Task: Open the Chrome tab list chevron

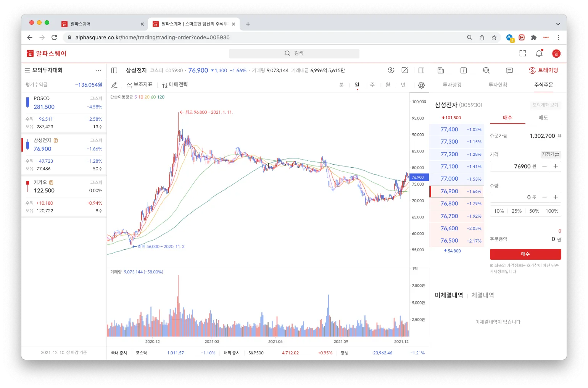Action: tap(558, 24)
